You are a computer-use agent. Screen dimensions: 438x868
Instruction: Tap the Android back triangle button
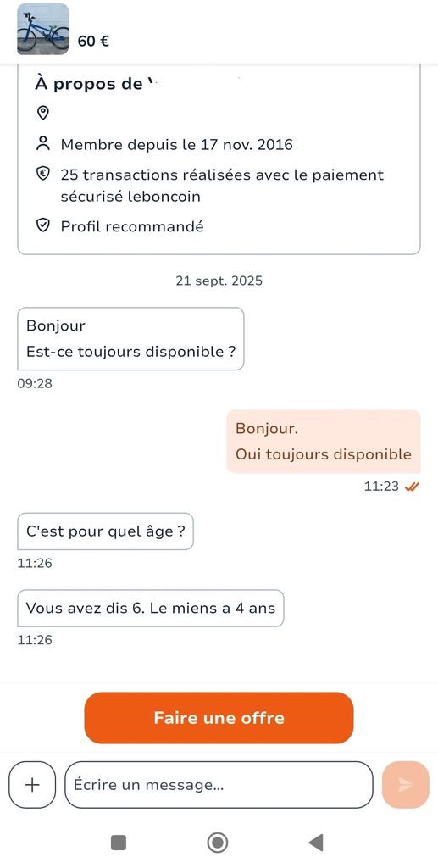[316, 843]
